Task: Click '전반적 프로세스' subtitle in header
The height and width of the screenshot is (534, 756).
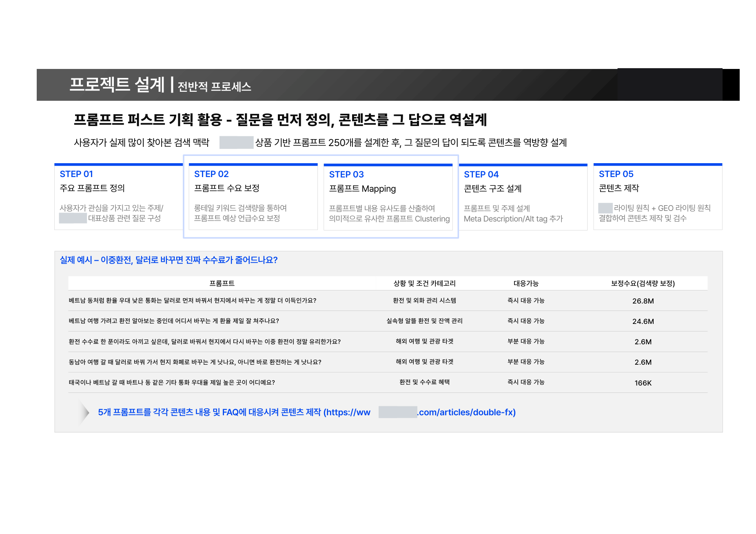Action: [x=215, y=86]
